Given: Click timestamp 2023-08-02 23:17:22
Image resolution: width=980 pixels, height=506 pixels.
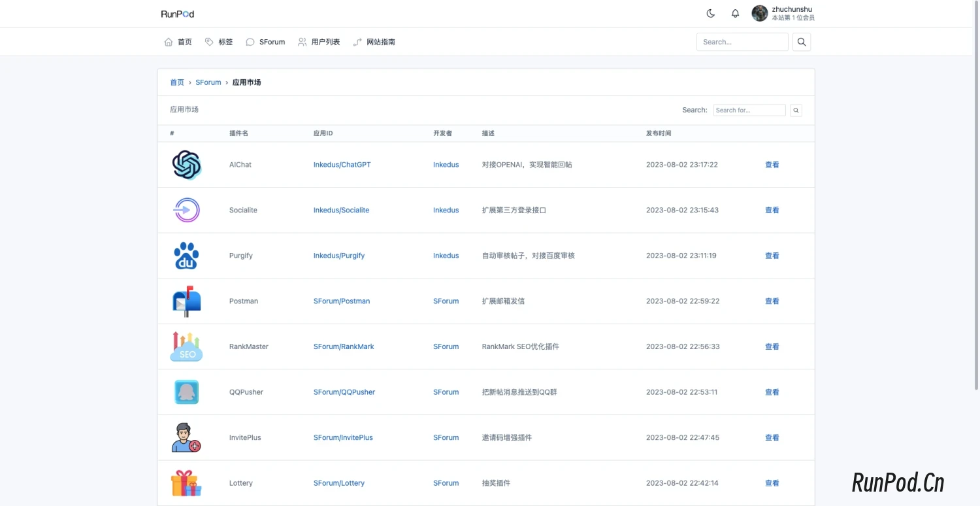Looking at the screenshot, I should point(682,165).
